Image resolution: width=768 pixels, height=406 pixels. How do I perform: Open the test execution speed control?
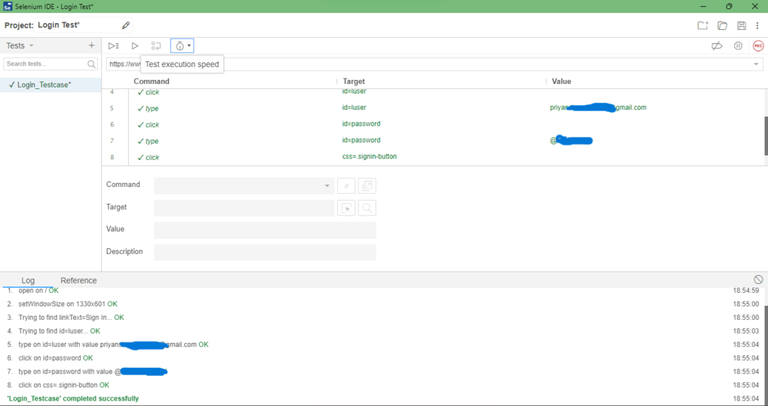pos(182,46)
